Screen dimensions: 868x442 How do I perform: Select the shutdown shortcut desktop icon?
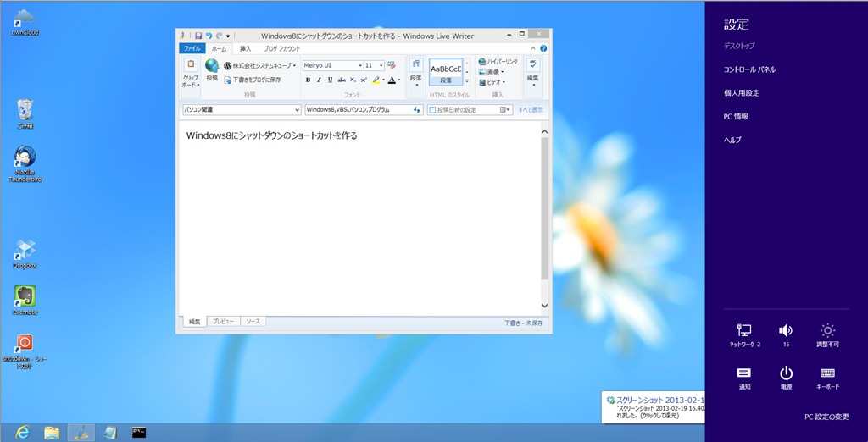(25, 351)
